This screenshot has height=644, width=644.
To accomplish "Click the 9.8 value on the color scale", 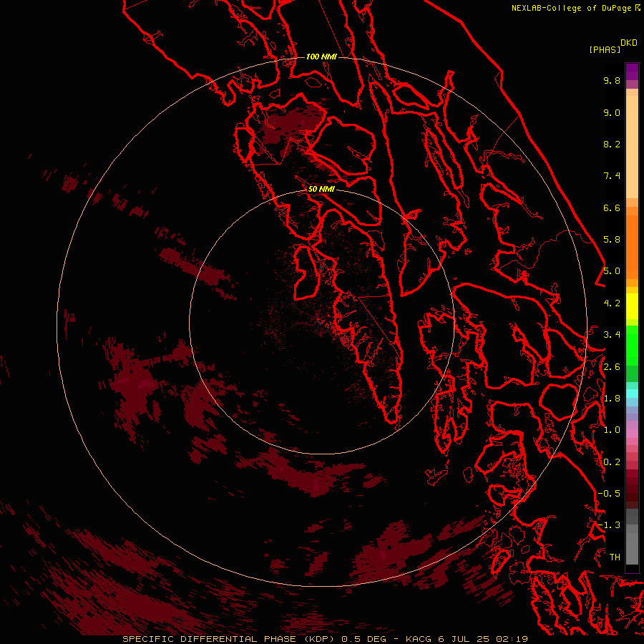I will (x=612, y=80).
